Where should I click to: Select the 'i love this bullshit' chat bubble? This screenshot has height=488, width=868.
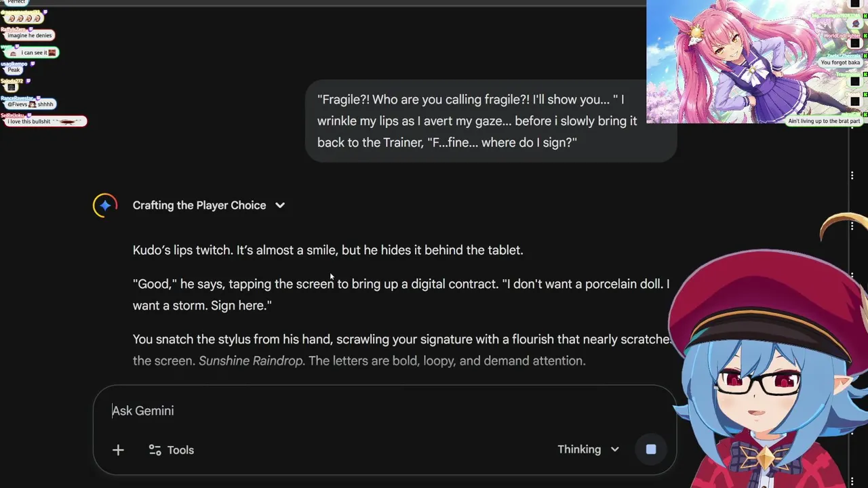(45, 121)
